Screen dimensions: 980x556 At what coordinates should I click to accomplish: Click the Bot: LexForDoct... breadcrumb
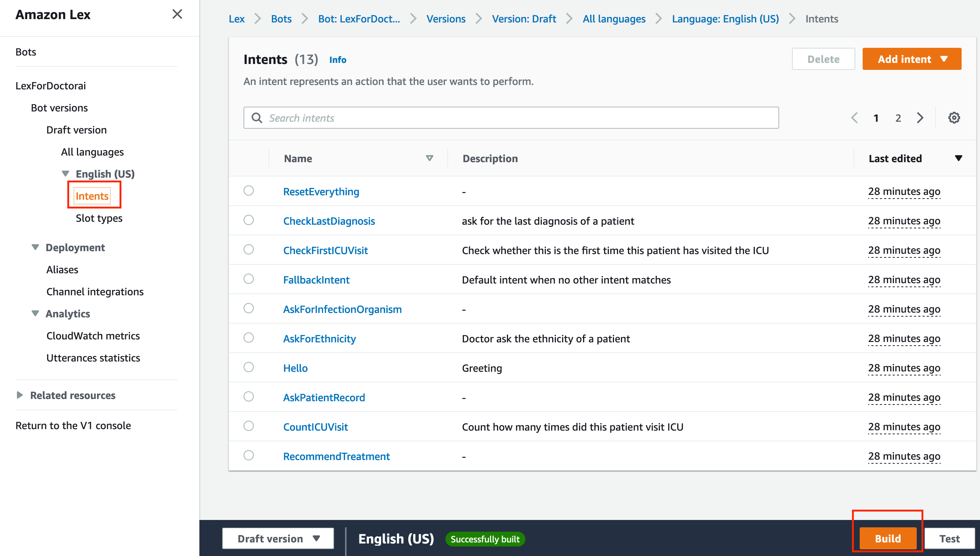[359, 19]
